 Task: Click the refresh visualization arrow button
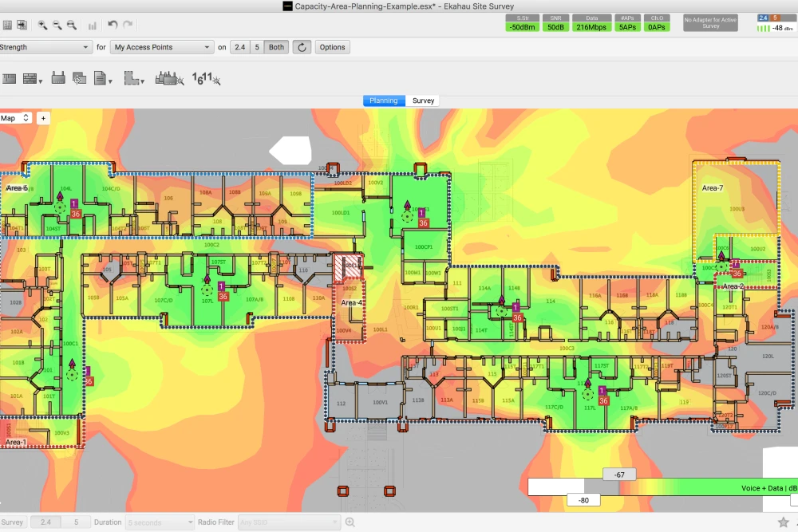(302, 47)
